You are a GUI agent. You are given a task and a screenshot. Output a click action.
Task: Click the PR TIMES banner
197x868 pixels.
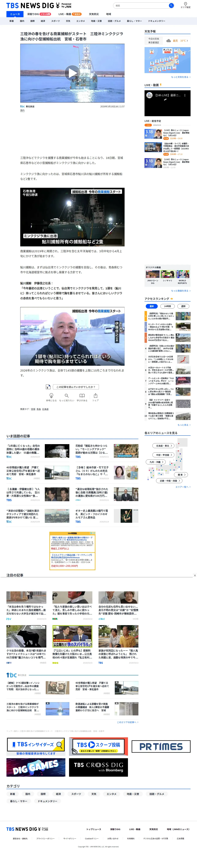point(161,746)
